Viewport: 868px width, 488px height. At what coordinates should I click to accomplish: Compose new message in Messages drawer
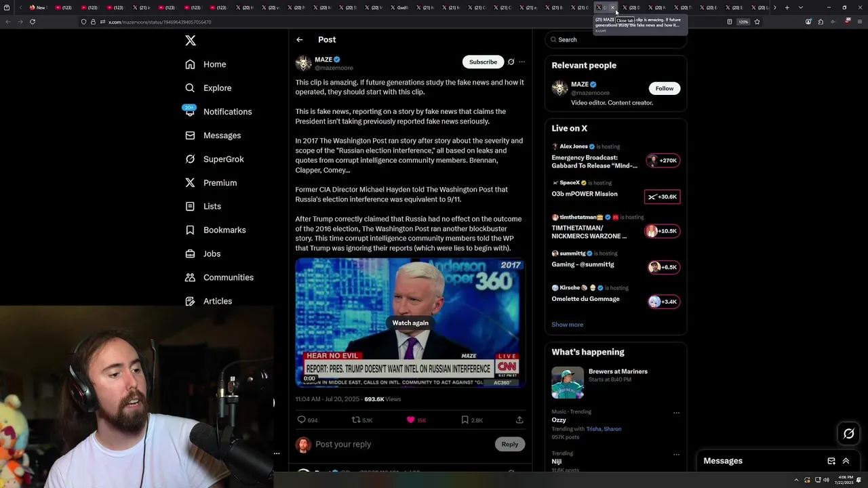click(x=831, y=461)
